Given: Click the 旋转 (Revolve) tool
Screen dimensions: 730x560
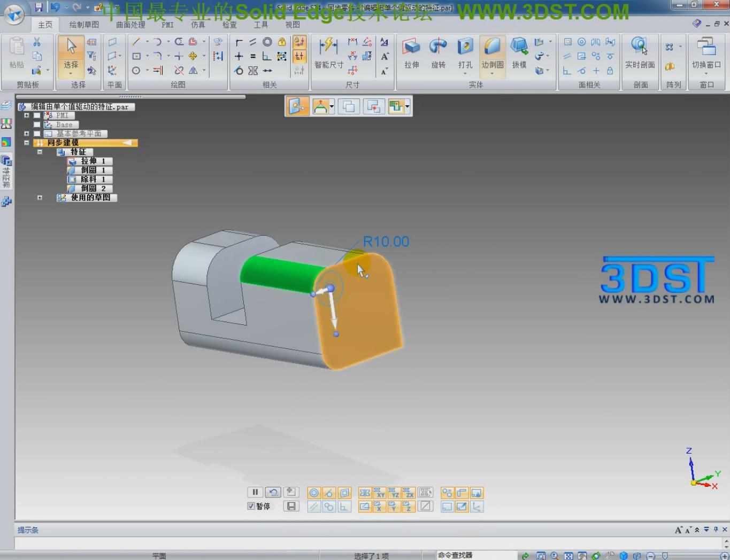Looking at the screenshot, I should pyautogui.click(x=438, y=54).
